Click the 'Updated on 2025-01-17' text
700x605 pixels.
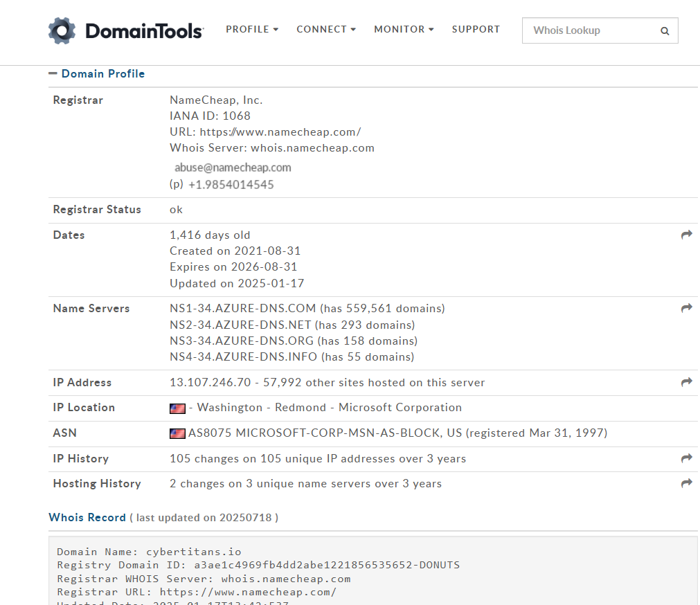pyautogui.click(x=237, y=283)
